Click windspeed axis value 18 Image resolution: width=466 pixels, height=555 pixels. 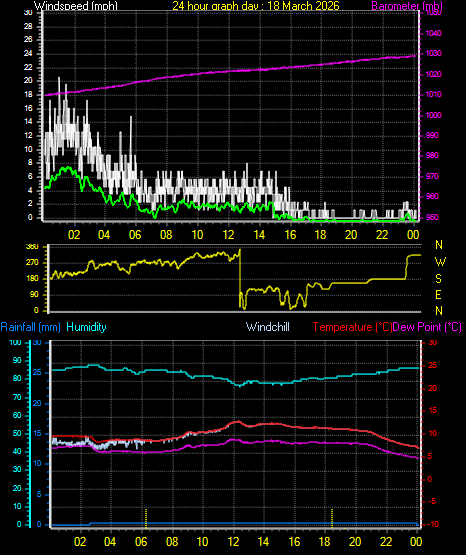(28, 95)
